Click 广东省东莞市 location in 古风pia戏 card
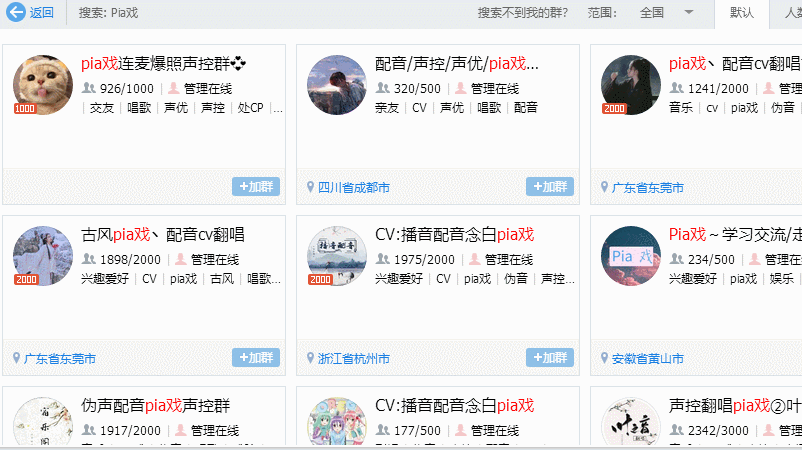The width and height of the screenshot is (802, 450). tap(60, 358)
